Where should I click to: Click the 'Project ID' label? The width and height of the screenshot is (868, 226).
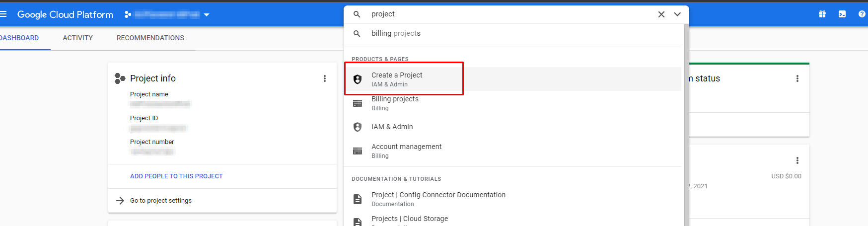coord(144,118)
